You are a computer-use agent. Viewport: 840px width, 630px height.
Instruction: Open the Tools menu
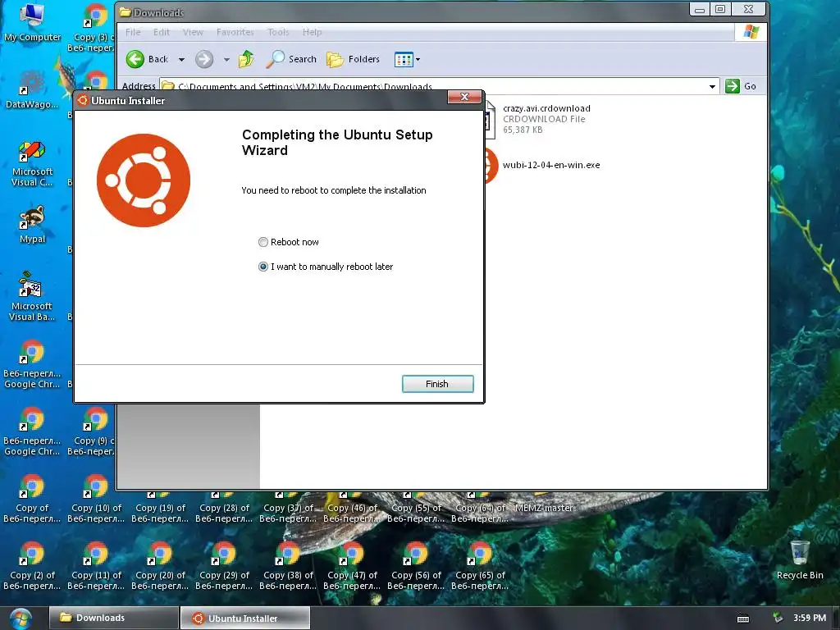pos(278,32)
